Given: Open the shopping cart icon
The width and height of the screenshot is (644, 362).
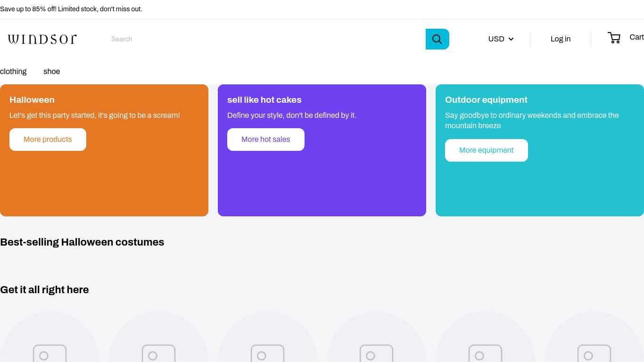Looking at the screenshot, I should pyautogui.click(x=614, y=38).
